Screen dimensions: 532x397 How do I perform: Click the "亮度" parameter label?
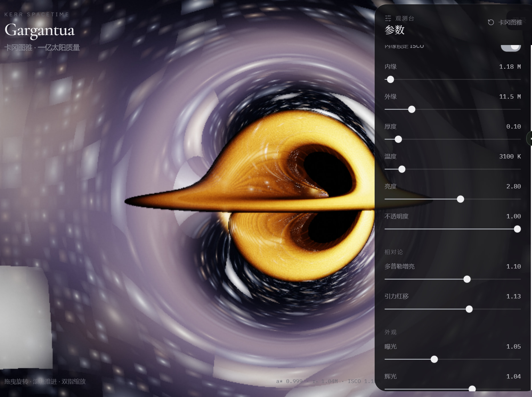391,186
